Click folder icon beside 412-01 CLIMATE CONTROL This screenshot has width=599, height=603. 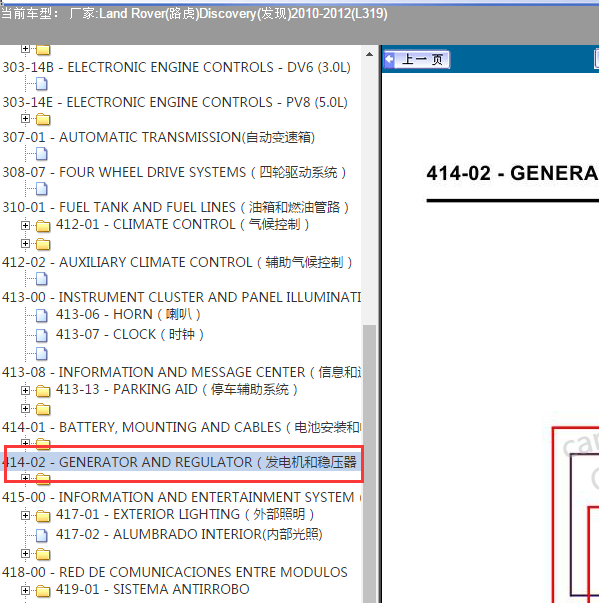click(43, 226)
